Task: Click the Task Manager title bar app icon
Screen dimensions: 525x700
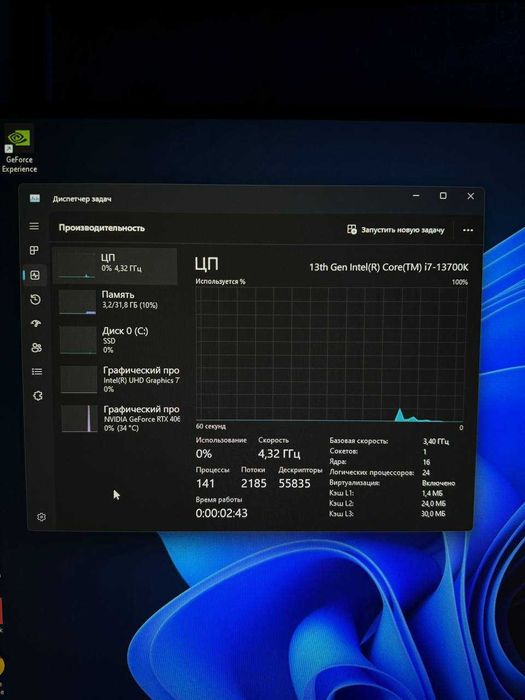Action: (x=35, y=198)
